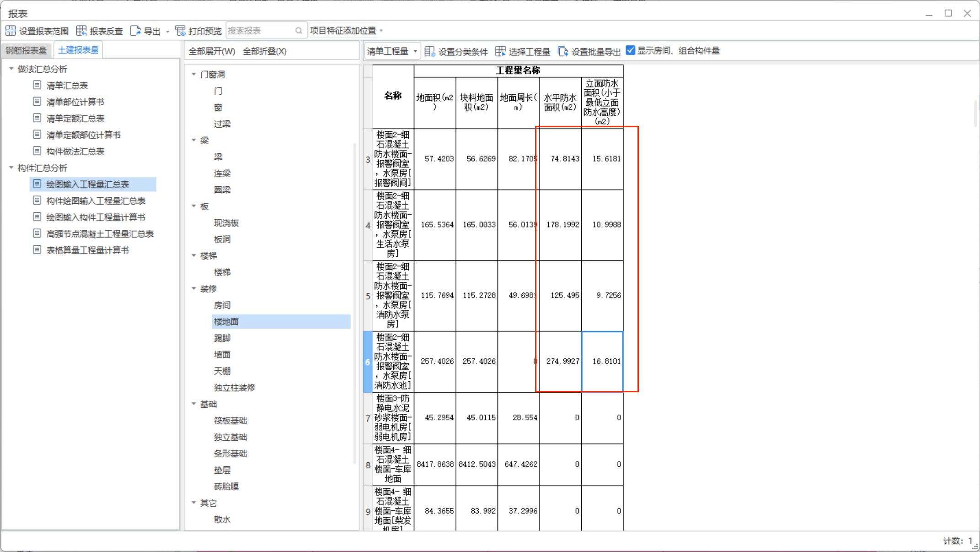This screenshot has height=552, width=980.
Task: Select row header number 4
Action: click(x=368, y=225)
